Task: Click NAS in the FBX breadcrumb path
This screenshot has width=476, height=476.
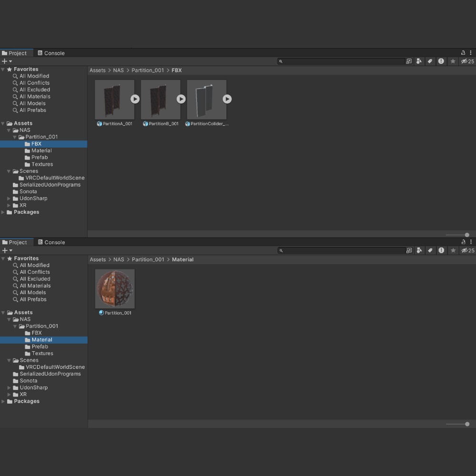Action: [119, 70]
